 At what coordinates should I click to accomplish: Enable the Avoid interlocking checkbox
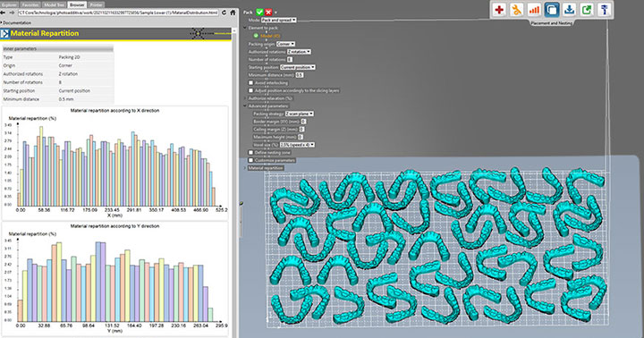[x=251, y=83]
